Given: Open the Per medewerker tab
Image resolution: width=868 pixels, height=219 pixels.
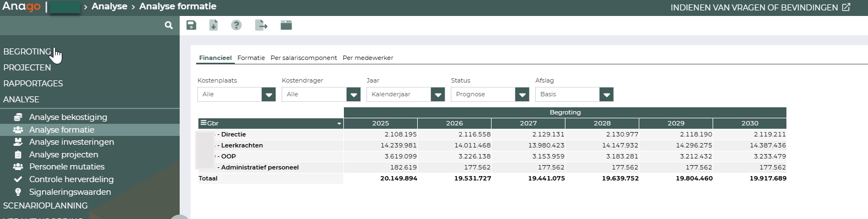Looking at the screenshot, I should (x=368, y=58).
